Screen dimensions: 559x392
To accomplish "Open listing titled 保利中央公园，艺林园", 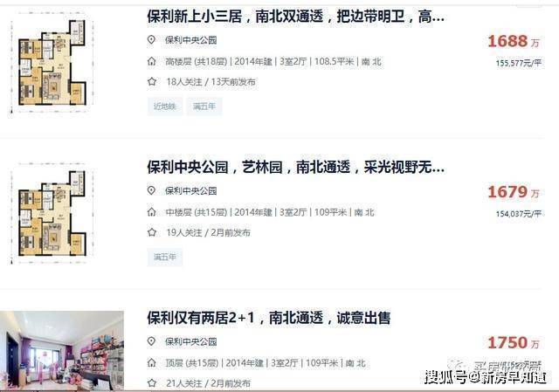I will point(296,167).
